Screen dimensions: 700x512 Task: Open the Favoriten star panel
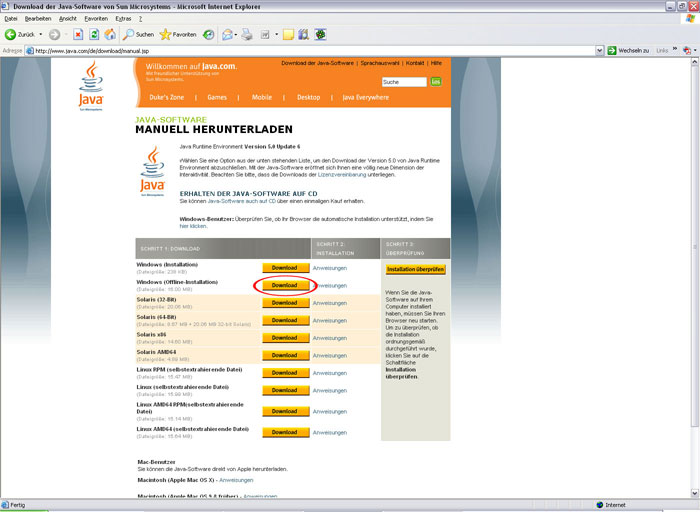(178, 34)
